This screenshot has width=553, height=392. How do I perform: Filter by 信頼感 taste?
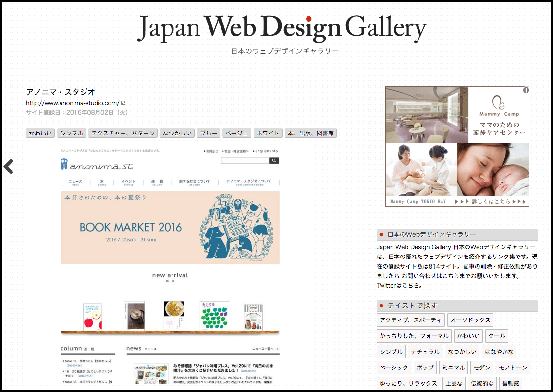pos(511,383)
